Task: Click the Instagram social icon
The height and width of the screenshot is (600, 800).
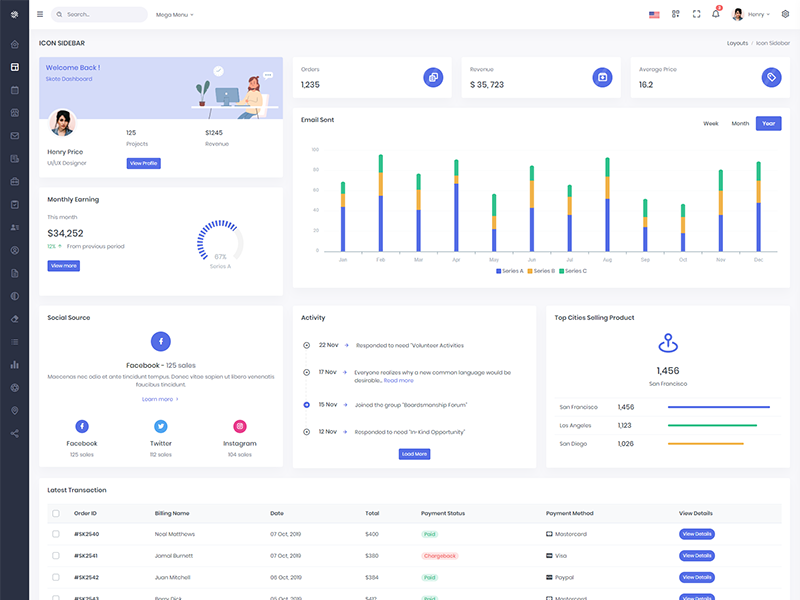Action: point(240,426)
